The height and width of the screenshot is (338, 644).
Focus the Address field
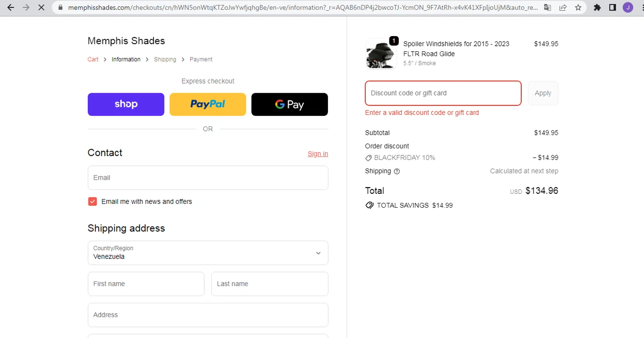tap(208, 315)
